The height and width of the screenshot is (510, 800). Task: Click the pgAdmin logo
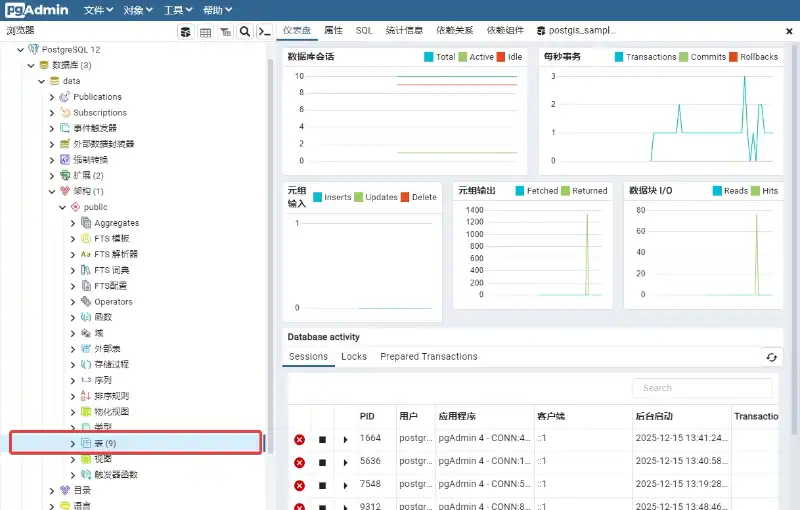[37, 10]
